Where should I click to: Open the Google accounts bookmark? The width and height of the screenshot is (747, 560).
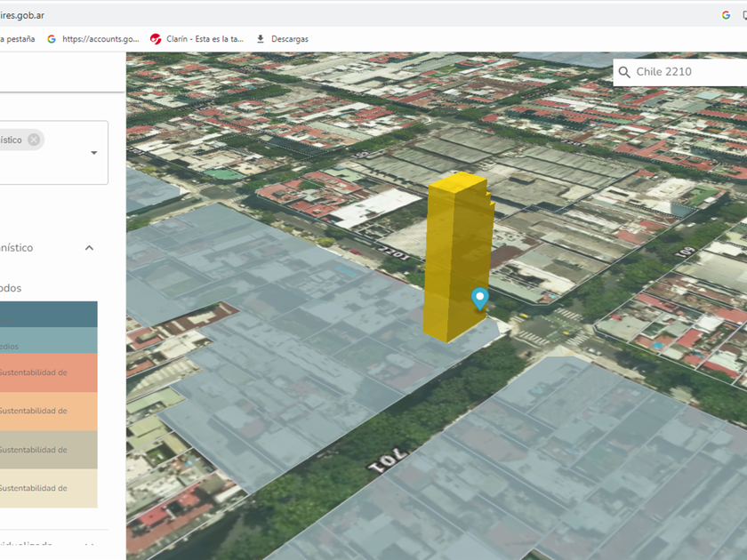93,39
